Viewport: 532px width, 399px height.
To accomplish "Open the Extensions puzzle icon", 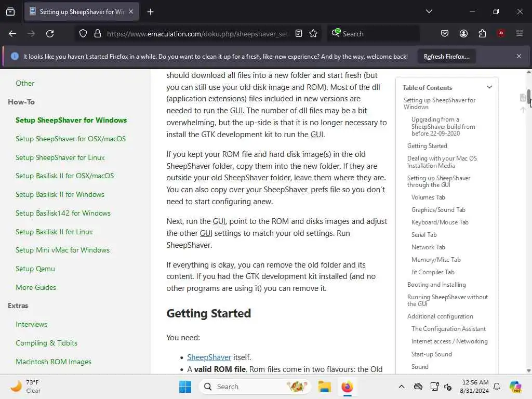I will [x=482, y=34].
